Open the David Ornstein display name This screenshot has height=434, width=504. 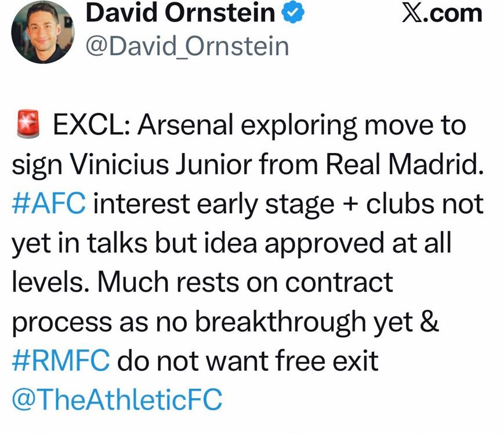point(180,13)
